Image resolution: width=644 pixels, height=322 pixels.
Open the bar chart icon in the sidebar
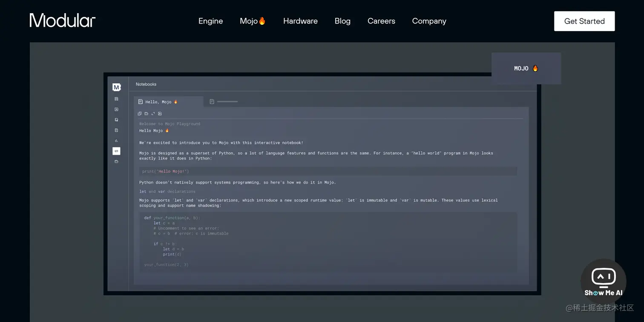tap(116, 141)
